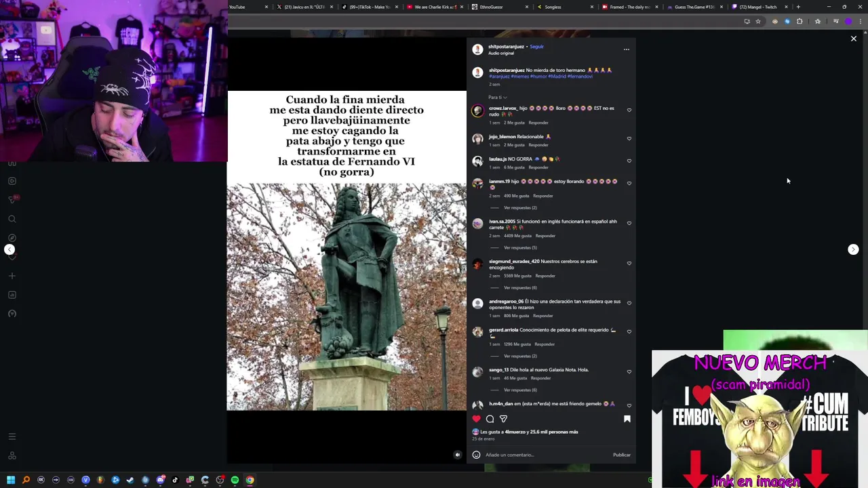Open the emoji picker in the comment box
Image resolution: width=868 pixels, height=488 pixels.
[x=476, y=455]
